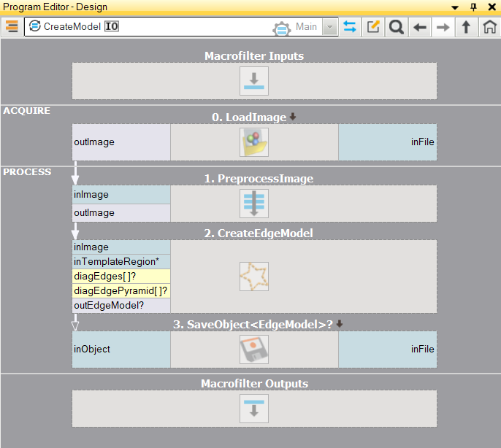Click the edit pencil toolbar icon
The image size is (501, 448).
pyautogui.click(x=373, y=27)
